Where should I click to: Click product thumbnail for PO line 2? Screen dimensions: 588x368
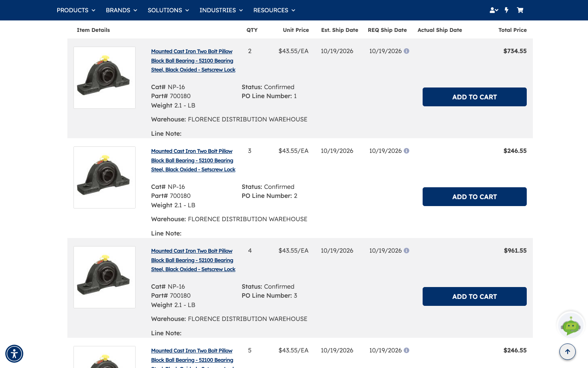tap(105, 177)
